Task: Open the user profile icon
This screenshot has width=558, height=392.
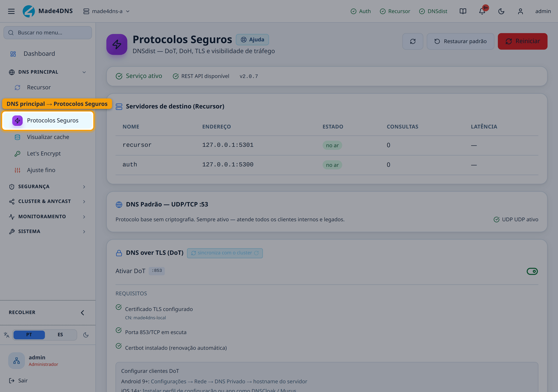Action: point(520,11)
